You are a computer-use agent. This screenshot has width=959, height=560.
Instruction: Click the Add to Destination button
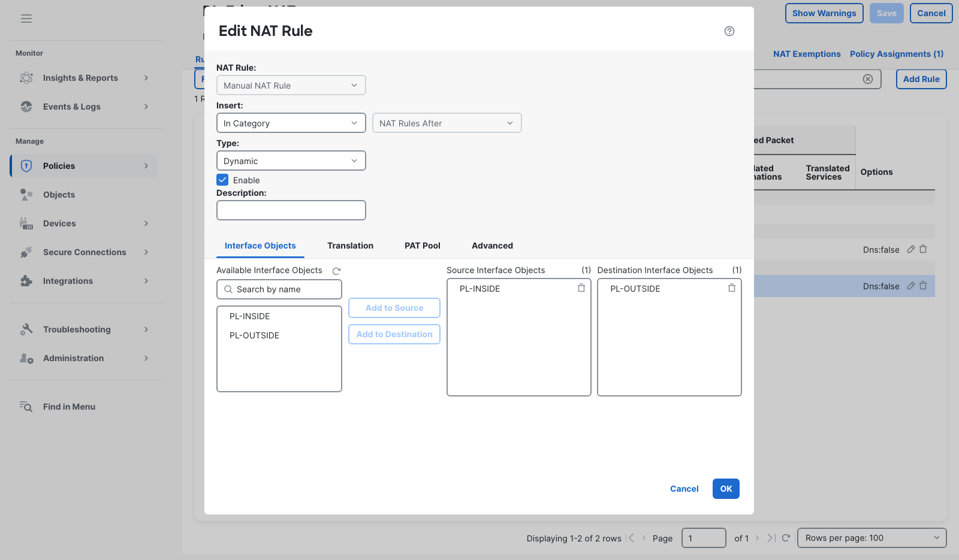[x=394, y=334]
